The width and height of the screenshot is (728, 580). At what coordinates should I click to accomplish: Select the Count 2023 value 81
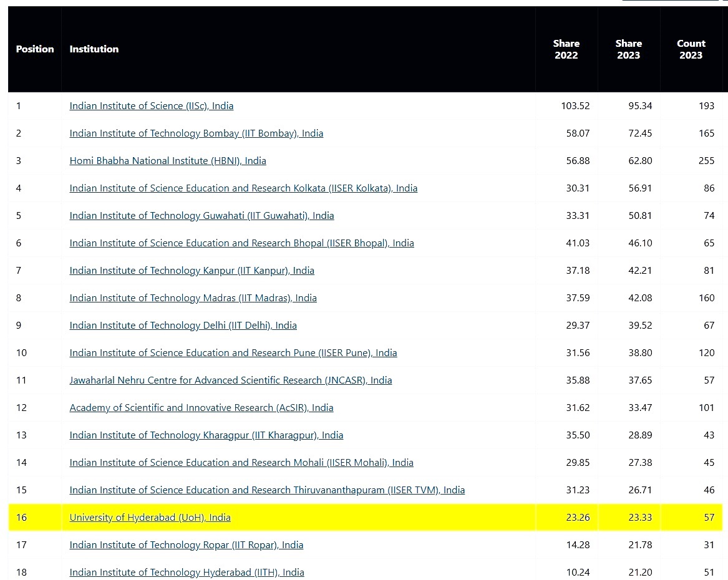click(709, 270)
